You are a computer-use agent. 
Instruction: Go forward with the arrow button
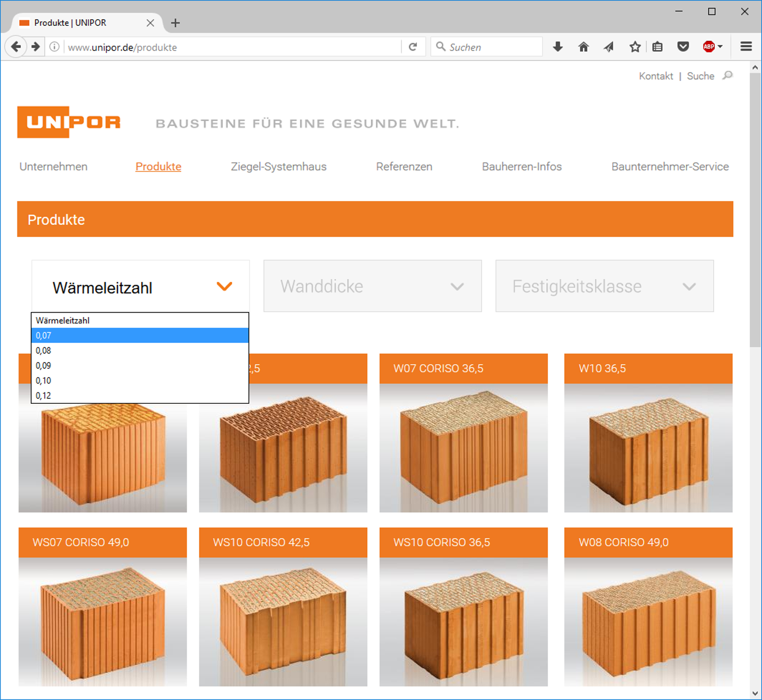(35, 47)
